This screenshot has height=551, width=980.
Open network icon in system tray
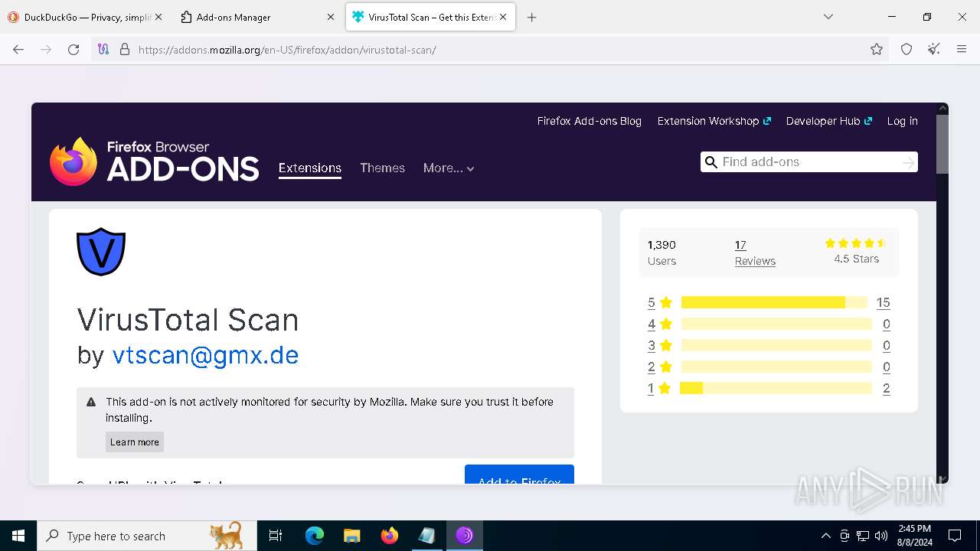click(x=863, y=536)
